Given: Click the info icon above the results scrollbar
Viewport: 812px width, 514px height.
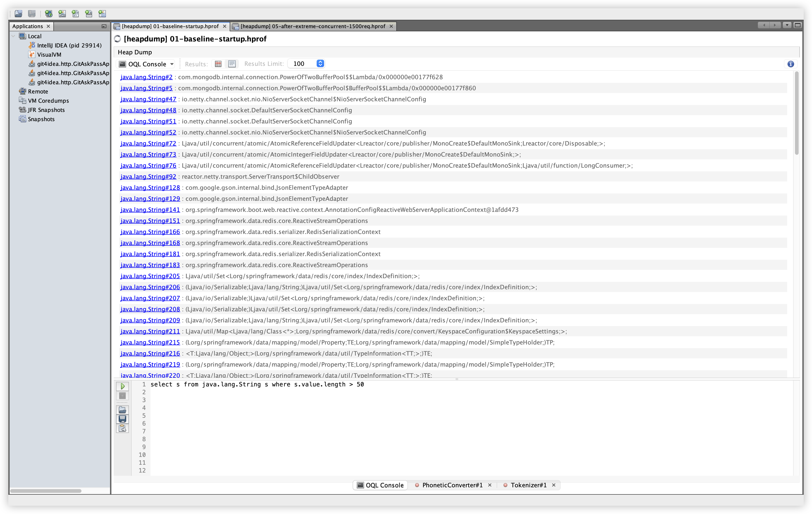Looking at the screenshot, I should (790, 64).
